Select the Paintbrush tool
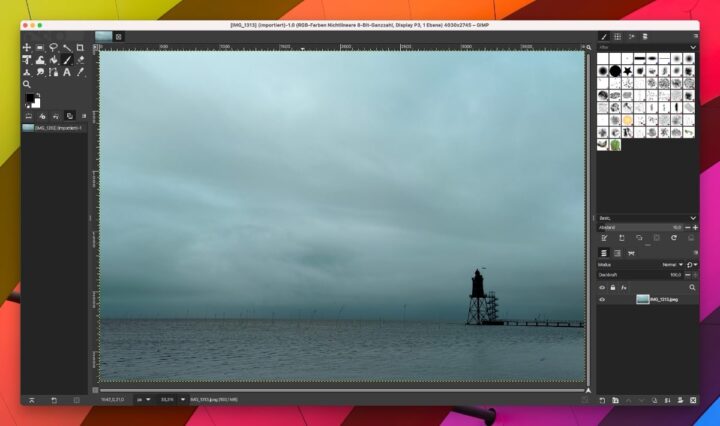This screenshot has height=426, width=720. (67, 60)
